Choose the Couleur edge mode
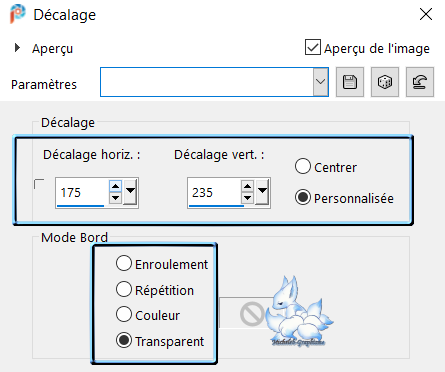 tap(124, 314)
